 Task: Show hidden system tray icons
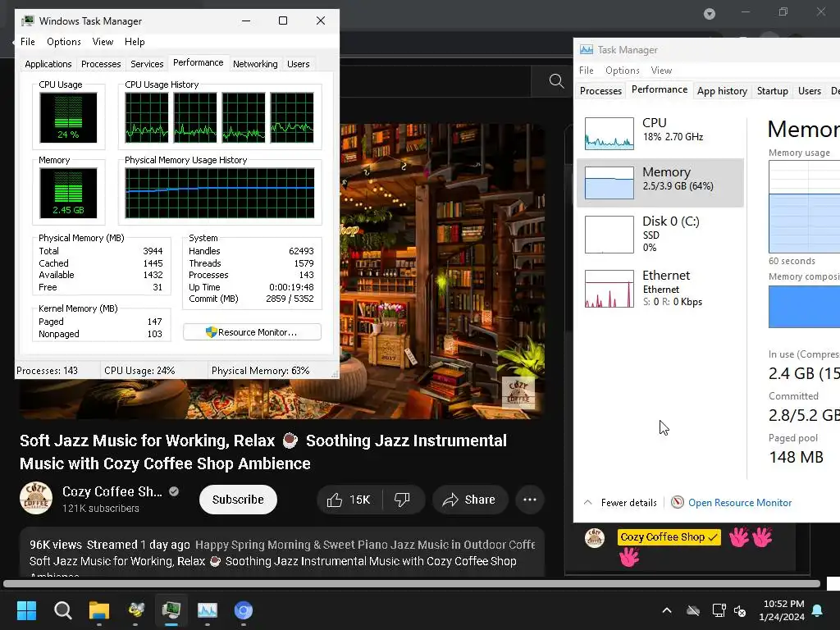[667, 610]
